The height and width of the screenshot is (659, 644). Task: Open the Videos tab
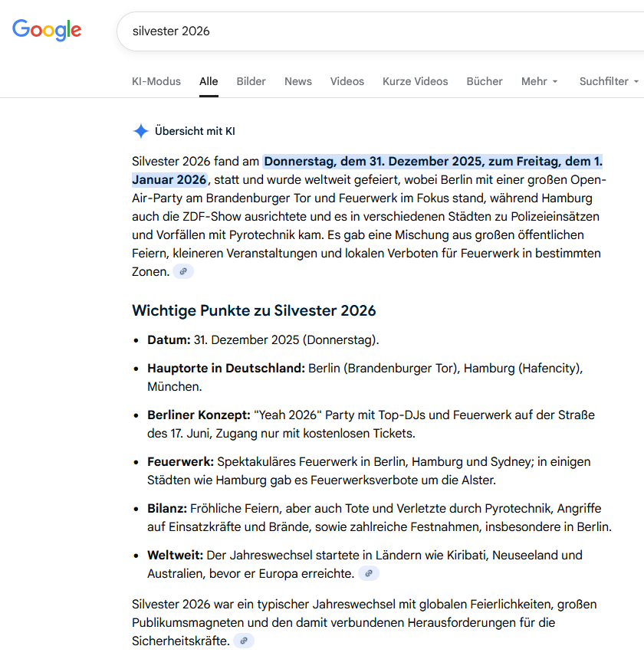pyautogui.click(x=347, y=81)
